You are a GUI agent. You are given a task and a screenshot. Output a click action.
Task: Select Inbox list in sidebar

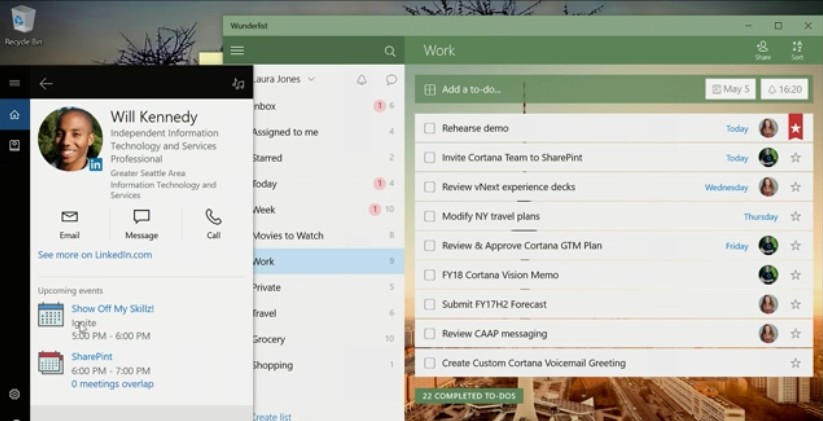pos(329,106)
